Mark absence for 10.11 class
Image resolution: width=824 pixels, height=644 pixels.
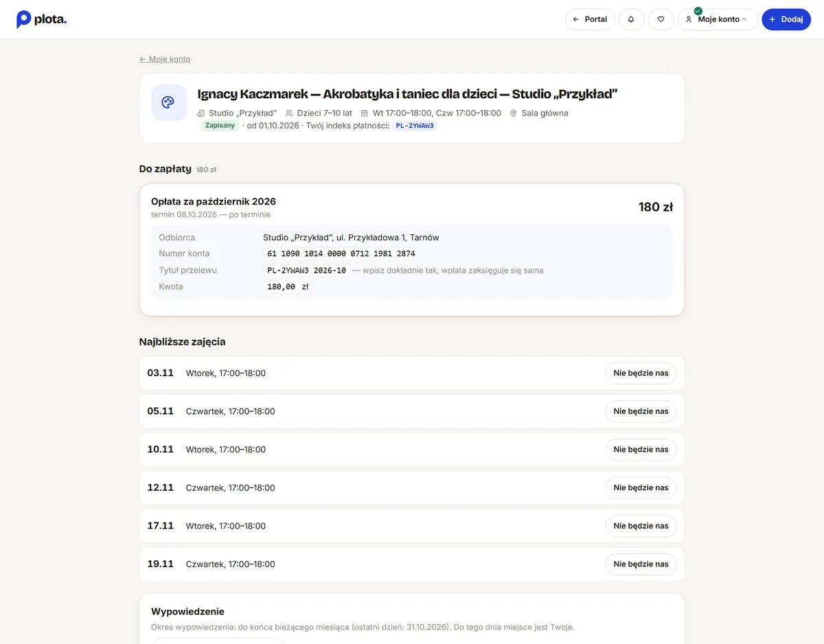(641, 450)
